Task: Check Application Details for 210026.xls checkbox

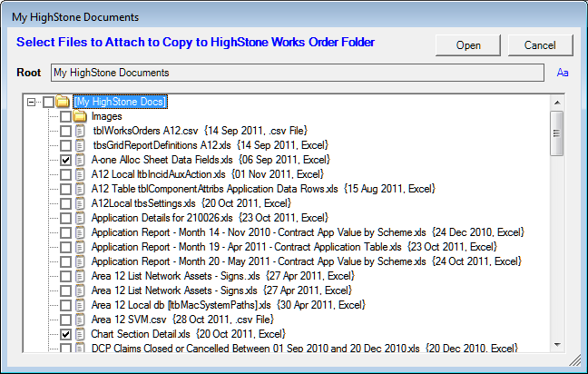Action: coord(65,219)
